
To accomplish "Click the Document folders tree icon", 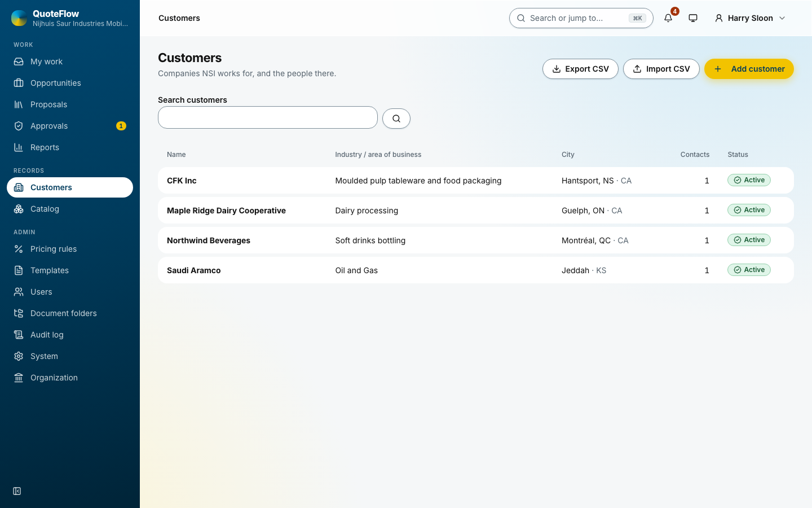I will (19, 313).
